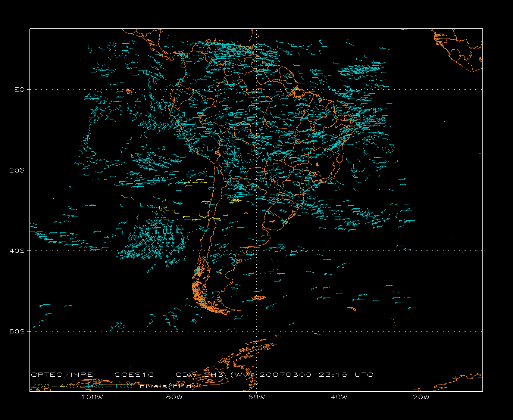The width and height of the screenshot is (513, 420).
Task: Click the 80W longitude label
Action: [x=175, y=397]
